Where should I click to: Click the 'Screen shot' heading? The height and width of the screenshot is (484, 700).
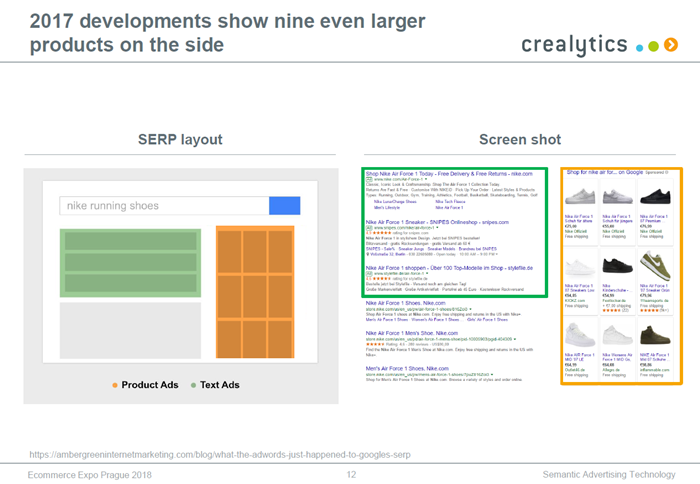(x=520, y=139)
